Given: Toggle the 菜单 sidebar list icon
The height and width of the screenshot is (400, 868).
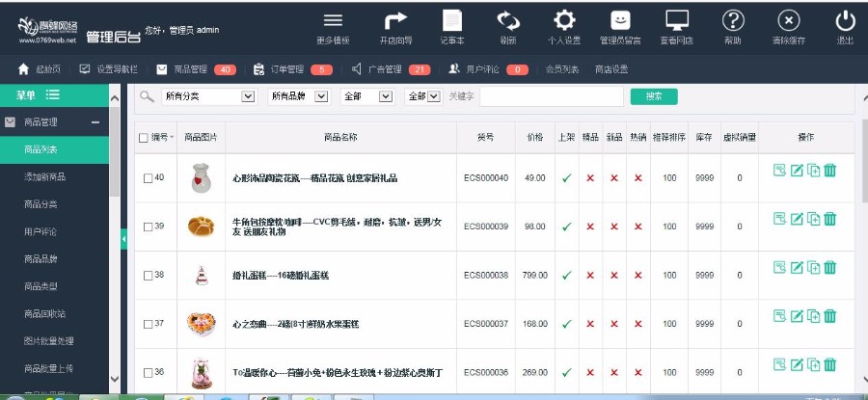Looking at the screenshot, I should coord(53,95).
